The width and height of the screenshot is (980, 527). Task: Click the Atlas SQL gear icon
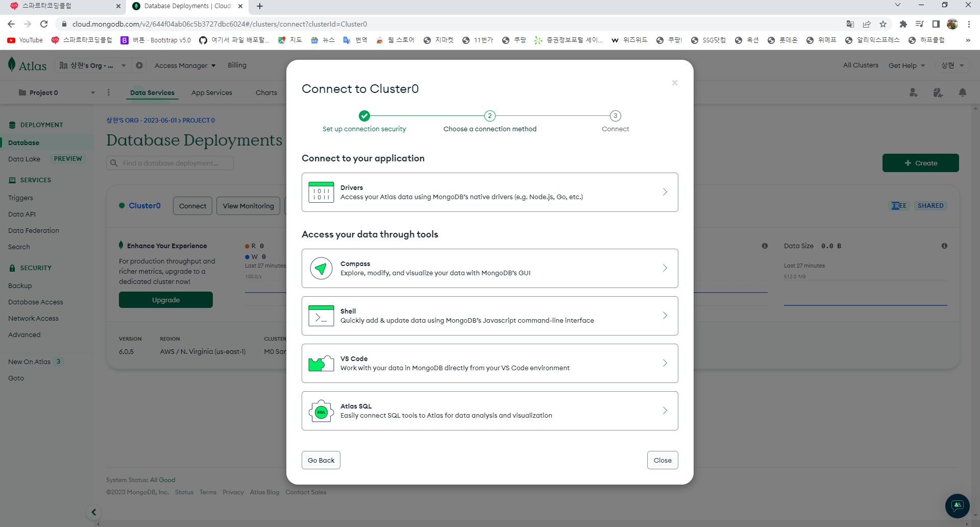pos(321,411)
